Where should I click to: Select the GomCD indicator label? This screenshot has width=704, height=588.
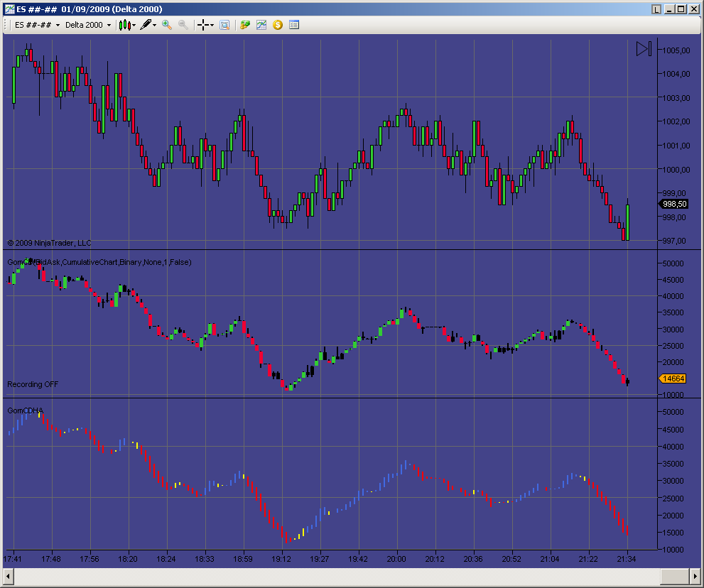pos(99,262)
